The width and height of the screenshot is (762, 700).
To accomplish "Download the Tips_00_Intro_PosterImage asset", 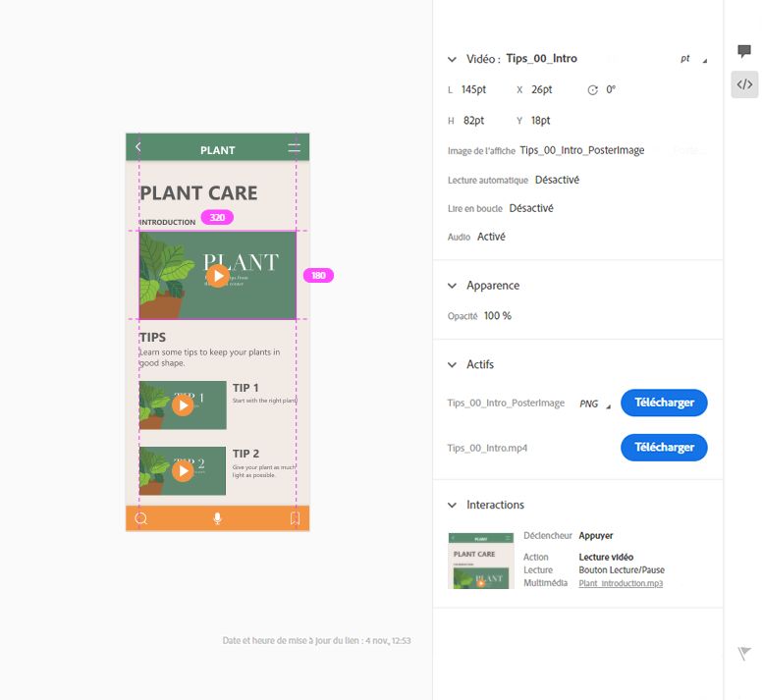I will coord(664,403).
